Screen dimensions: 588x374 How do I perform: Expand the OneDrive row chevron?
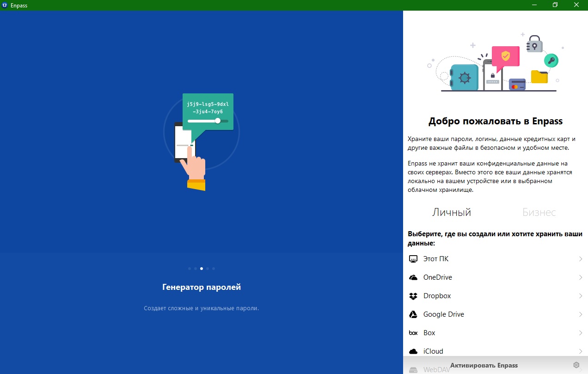tap(581, 277)
